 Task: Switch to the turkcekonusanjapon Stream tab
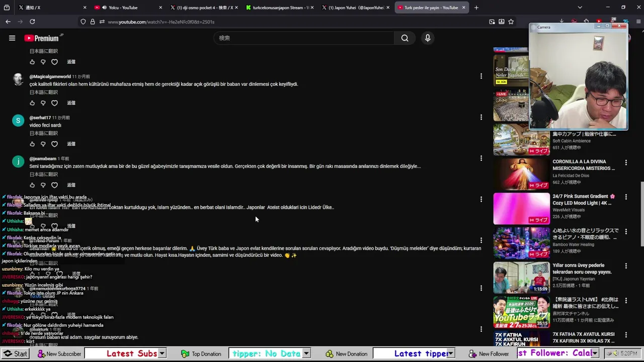coord(279,8)
